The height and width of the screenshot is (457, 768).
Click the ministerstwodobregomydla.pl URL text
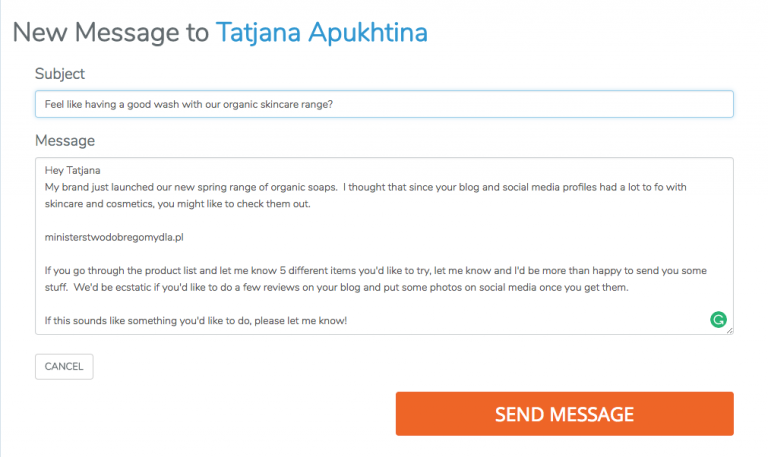114,237
